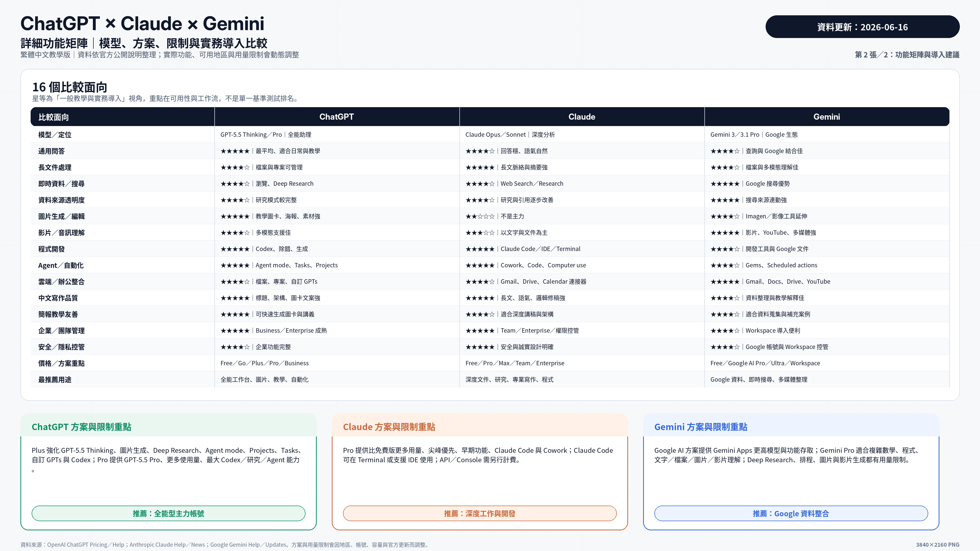The height and width of the screenshot is (551, 980).
Task: Click the ChatGPT column header
Action: [x=336, y=117]
